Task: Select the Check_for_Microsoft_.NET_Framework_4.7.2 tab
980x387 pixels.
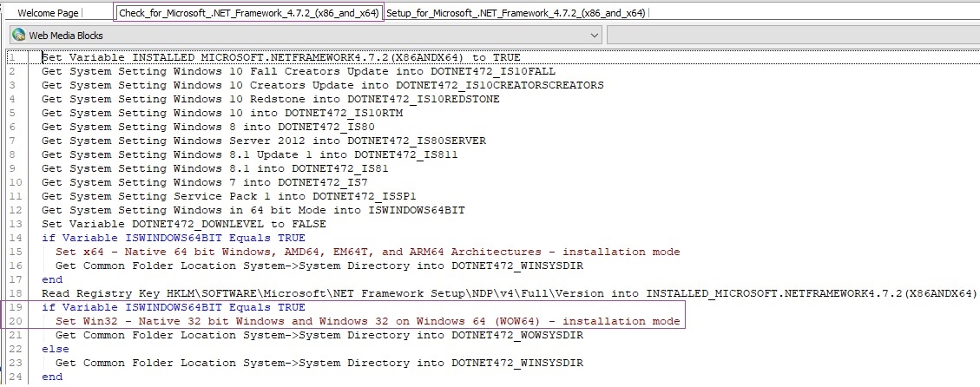Action: click(x=249, y=12)
